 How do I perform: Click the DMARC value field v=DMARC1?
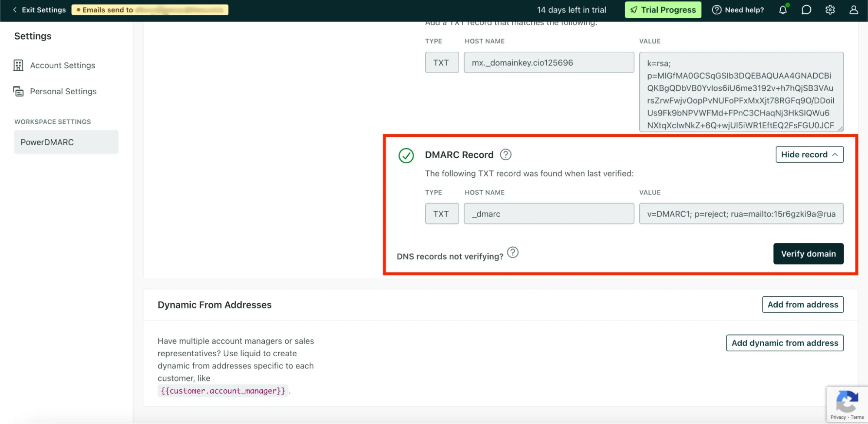(741, 214)
